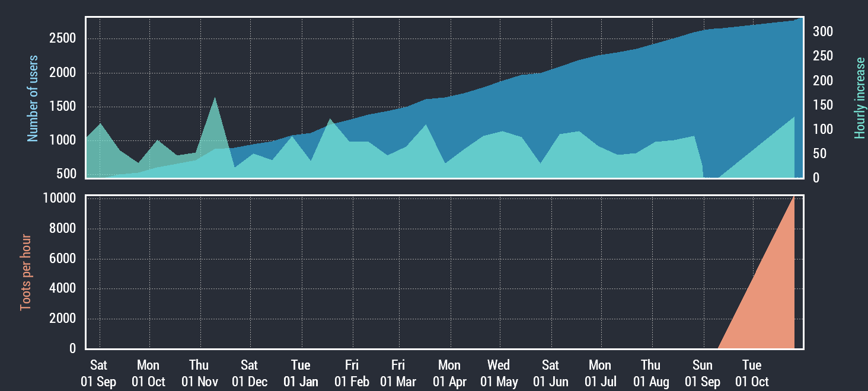Image resolution: width=868 pixels, height=391 pixels.
Task: Click the 300 tick on the hourly increase axis
Action: pyautogui.click(x=822, y=31)
